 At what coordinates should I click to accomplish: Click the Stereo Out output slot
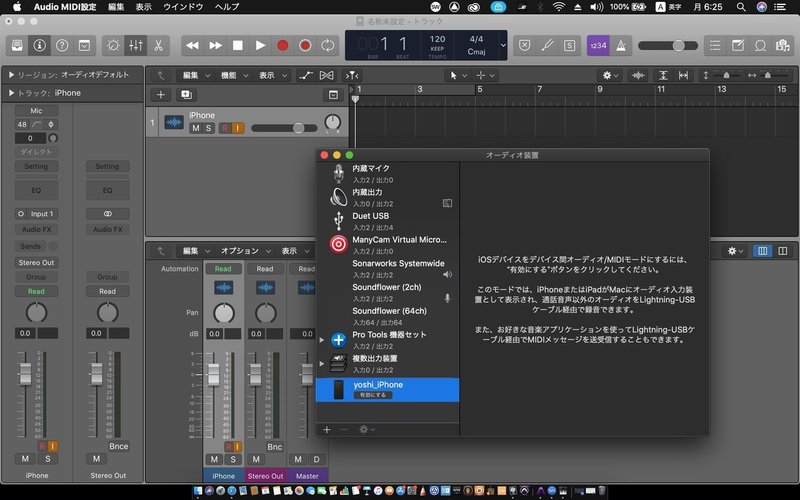click(36, 262)
